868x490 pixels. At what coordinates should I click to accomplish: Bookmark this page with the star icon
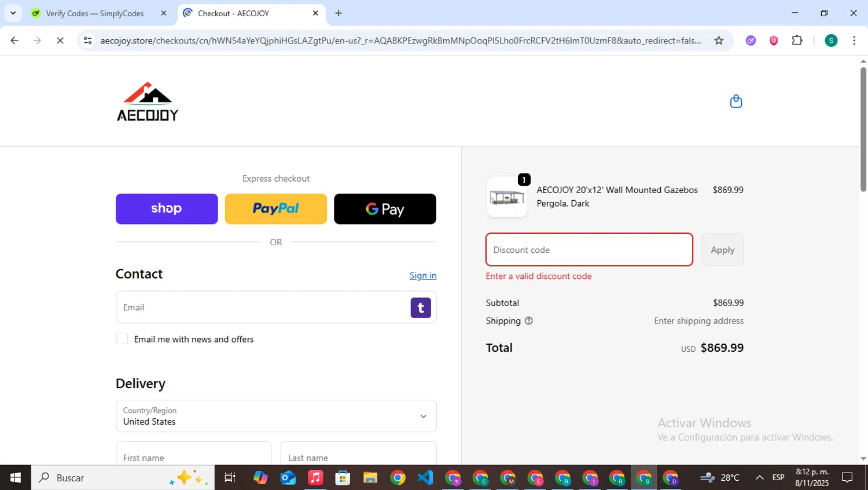(719, 40)
